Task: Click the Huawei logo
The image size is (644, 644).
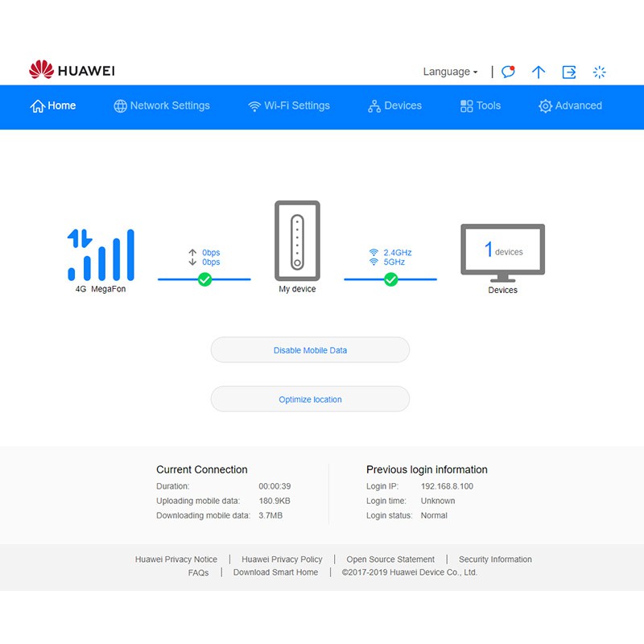Action: point(72,71)
